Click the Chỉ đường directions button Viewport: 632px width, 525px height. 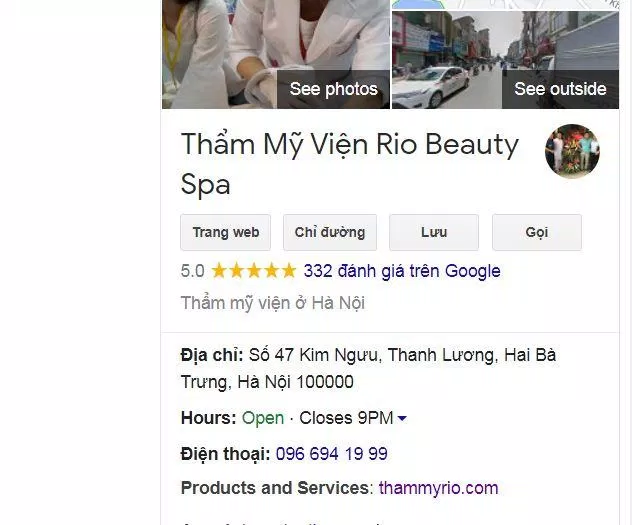(x=330, y=232)
